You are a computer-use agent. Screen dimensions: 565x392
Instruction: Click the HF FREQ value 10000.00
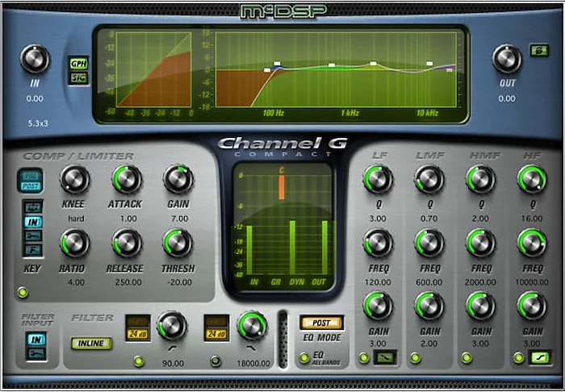tap(532, 282)
